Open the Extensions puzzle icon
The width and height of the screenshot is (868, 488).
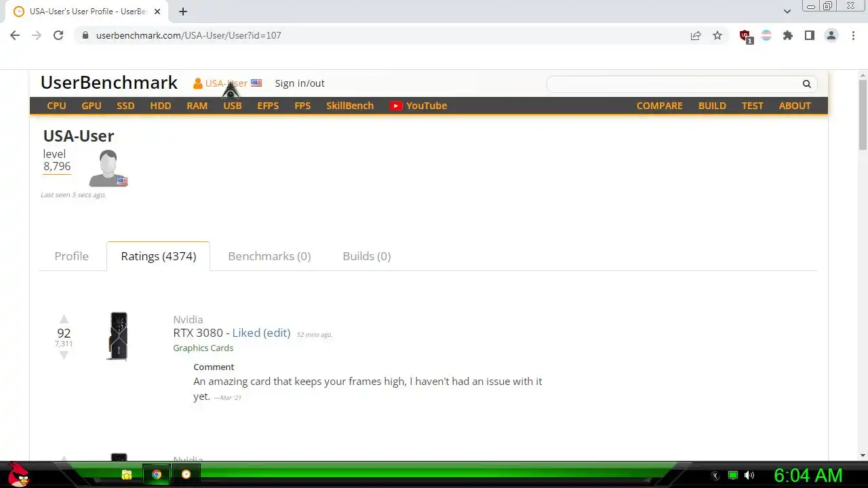click(788, 35)
